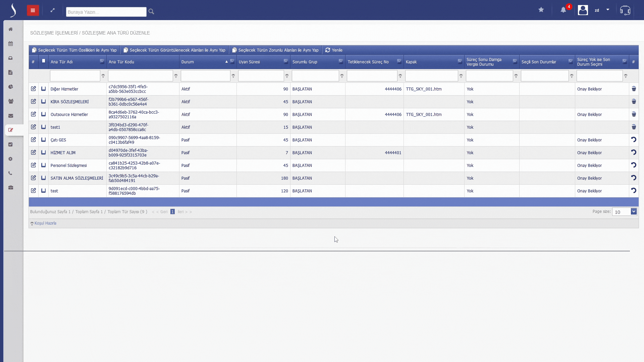Click edit icon for Diğer Hizmetler row
The height and width of the screenshot is (362, 644).
[x=33, y=89]
